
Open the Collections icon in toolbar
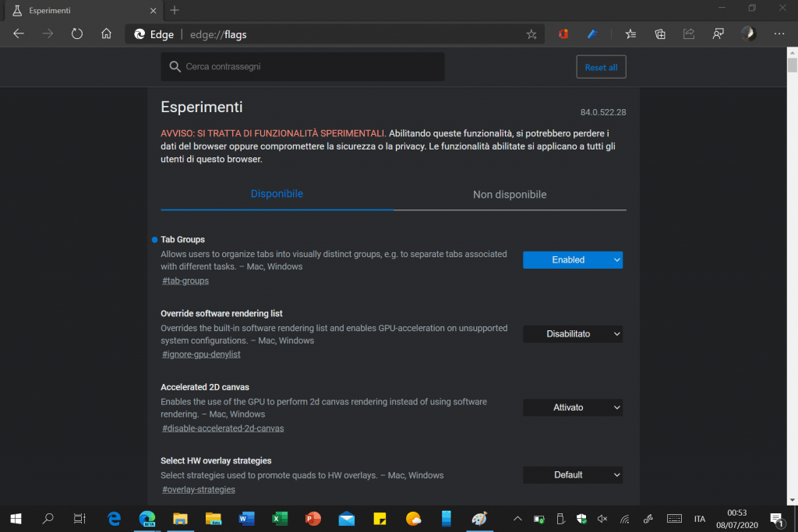pyautogui.click(x=660, y=34)
